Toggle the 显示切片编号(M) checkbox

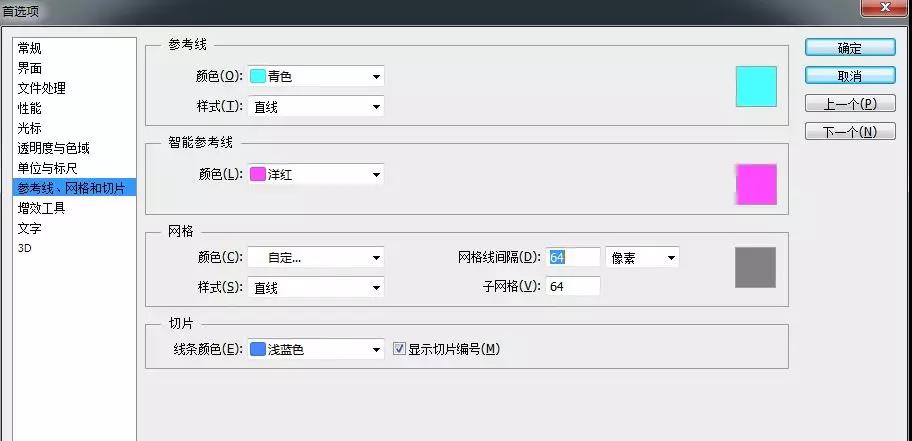(x=447, y=349)
